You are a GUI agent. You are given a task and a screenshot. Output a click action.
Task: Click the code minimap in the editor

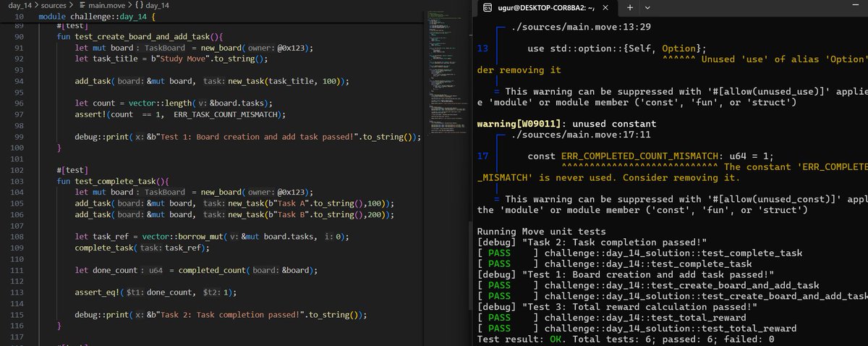click(445, 72)
